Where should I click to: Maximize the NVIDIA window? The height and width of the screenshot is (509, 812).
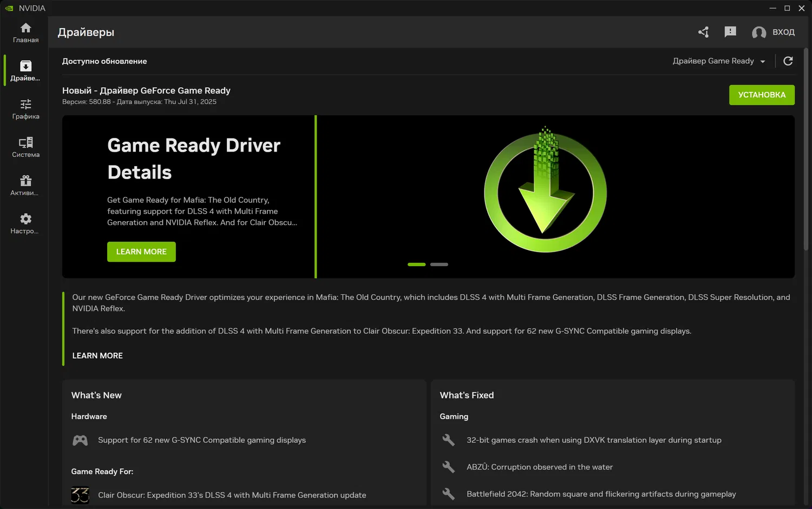click(787, 8)
